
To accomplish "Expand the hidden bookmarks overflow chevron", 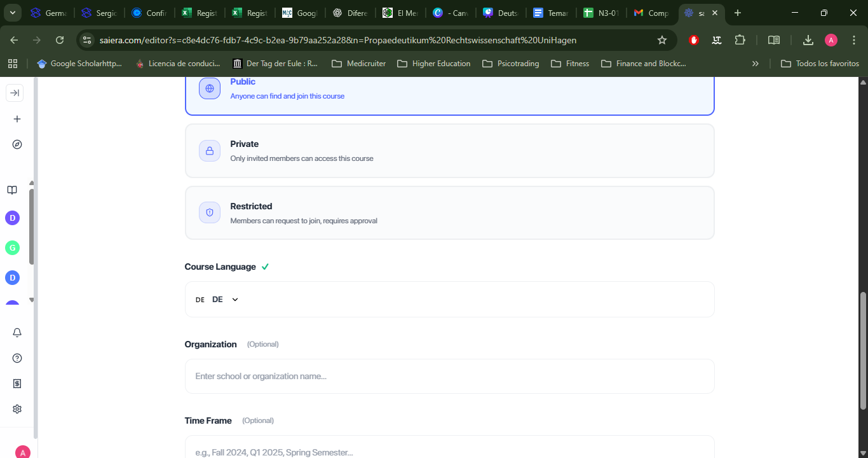I will pyautogui.click(x=756, y=64).
